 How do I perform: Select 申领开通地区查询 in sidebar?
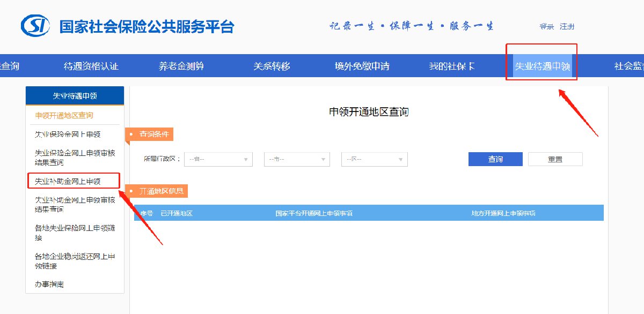tap(64, 115)
